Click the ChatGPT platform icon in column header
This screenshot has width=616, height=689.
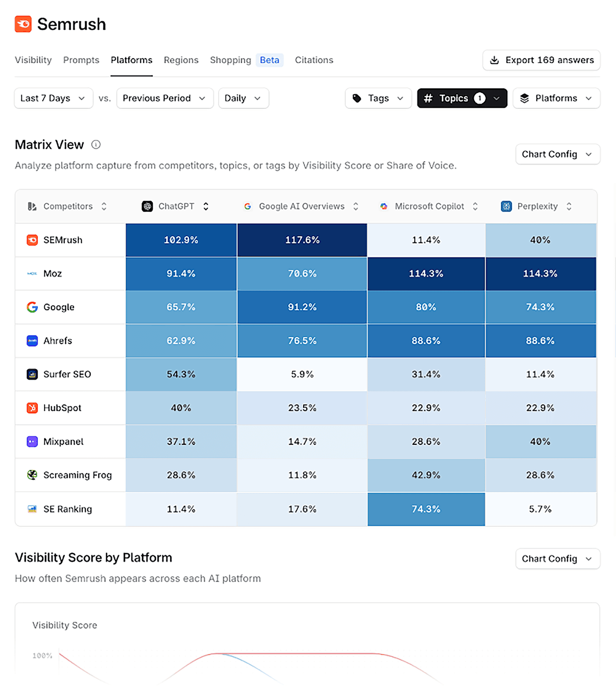pos(147,206)
